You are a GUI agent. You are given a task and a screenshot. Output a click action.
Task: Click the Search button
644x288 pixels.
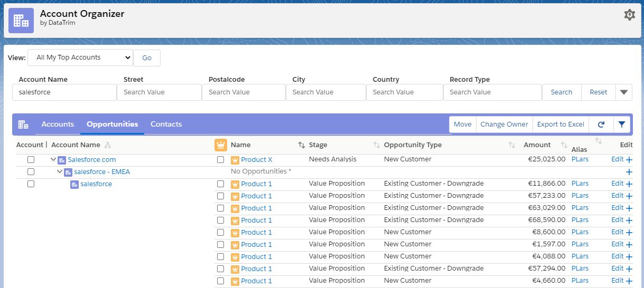click(562, 92)
